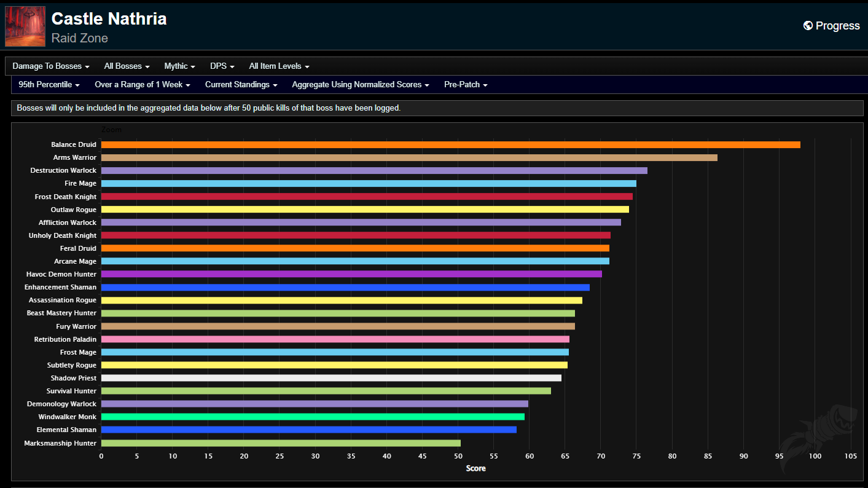The width and height of the screenshot is (868, 488).
Task: Click the Outlaw Rogue yellow bar
Action: 365,210
